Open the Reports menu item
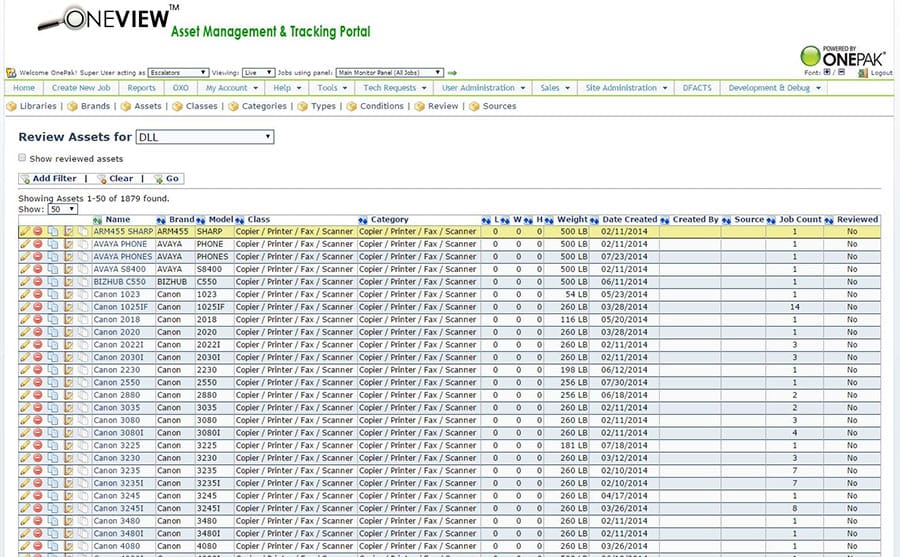Viewport: 900px width, 557px height. click(142, 88)
